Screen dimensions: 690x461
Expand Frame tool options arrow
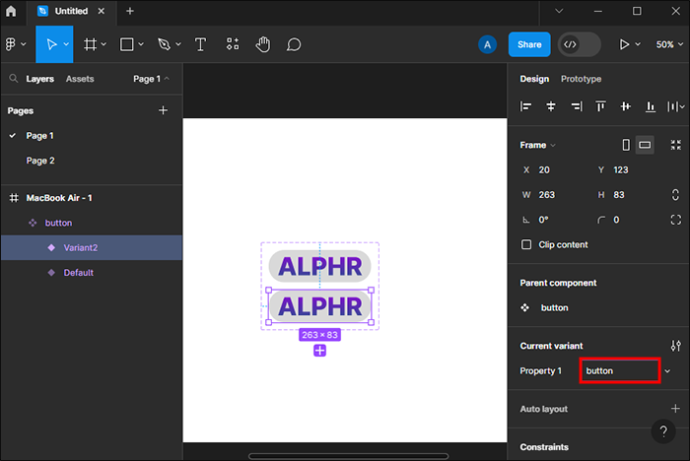coord(103,44)
